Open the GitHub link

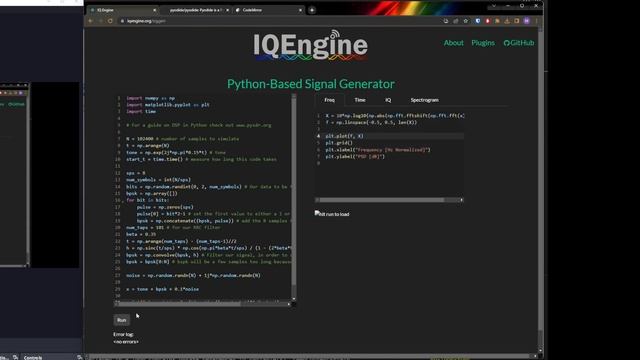pyautogui.click(x=519, y=43)
